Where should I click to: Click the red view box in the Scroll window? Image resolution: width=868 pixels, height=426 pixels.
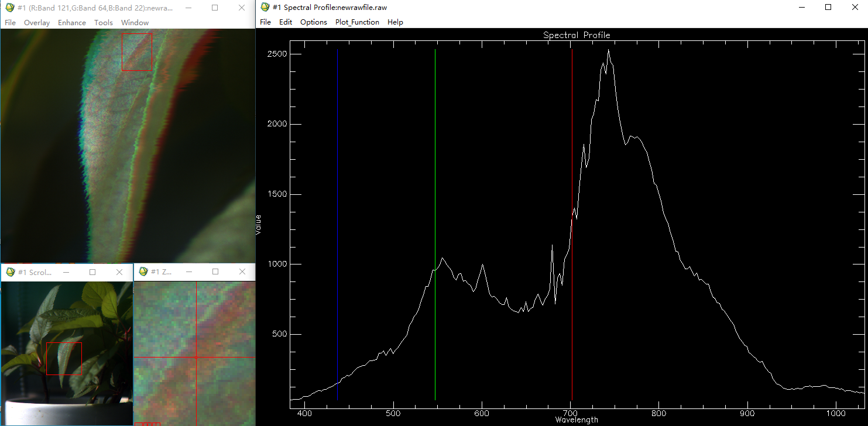click(64, 359)
